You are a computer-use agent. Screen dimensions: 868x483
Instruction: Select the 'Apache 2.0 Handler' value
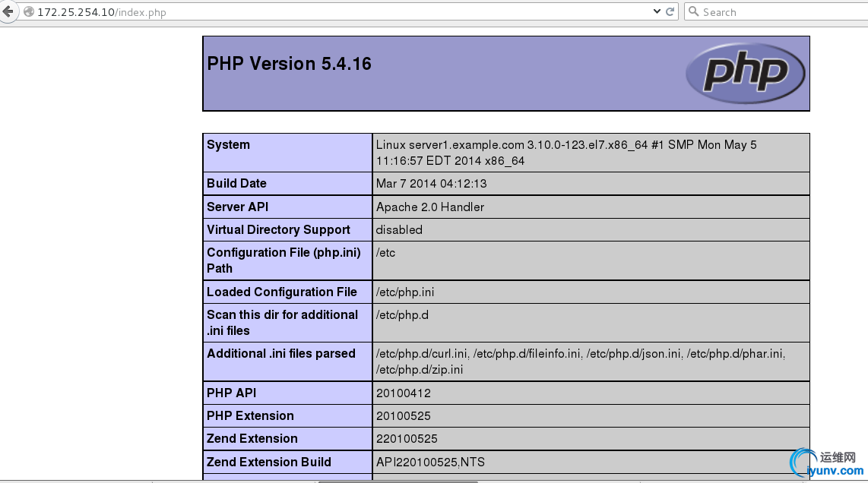(x=430, y=207)
